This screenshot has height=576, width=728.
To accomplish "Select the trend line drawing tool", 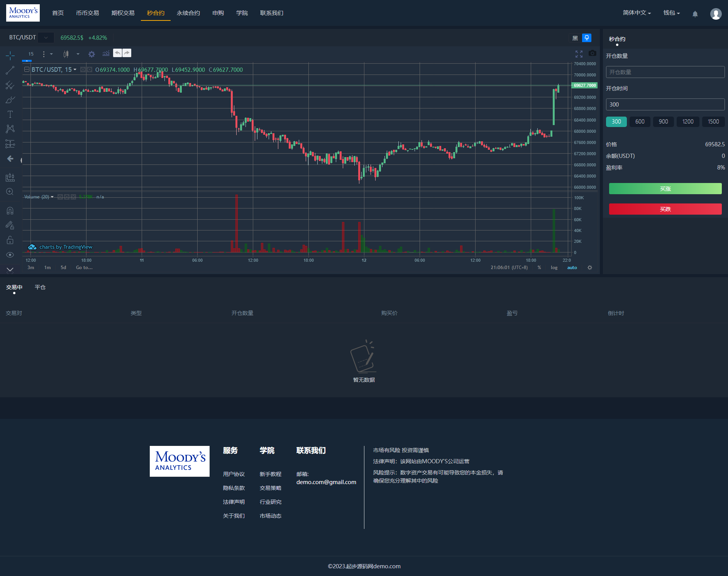I will (10, 70).
